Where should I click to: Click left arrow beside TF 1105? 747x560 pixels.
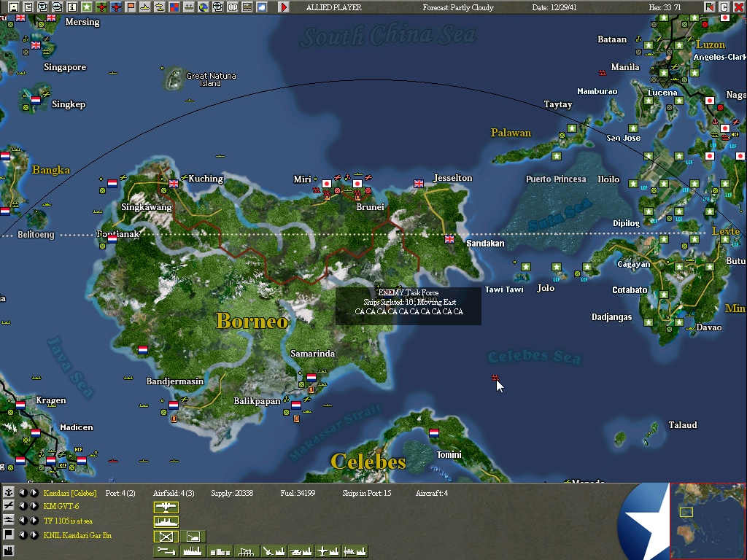tap(23, 521)
